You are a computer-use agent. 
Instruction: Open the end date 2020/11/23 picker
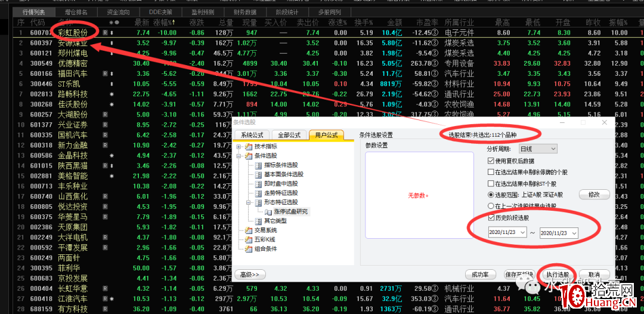coord(559,233)
